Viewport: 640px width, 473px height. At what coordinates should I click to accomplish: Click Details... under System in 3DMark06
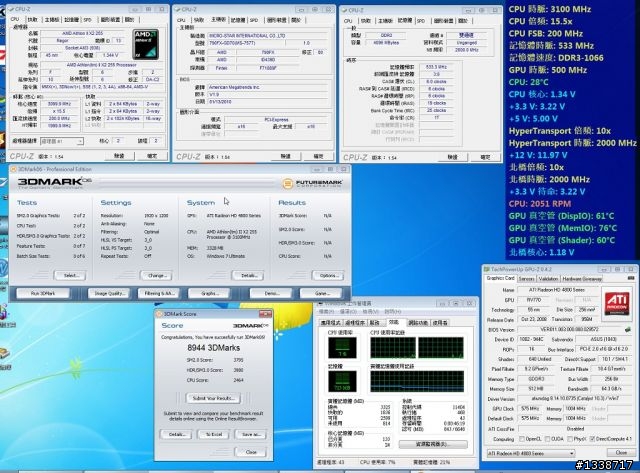pyautogui.click(x=248, y=275)
